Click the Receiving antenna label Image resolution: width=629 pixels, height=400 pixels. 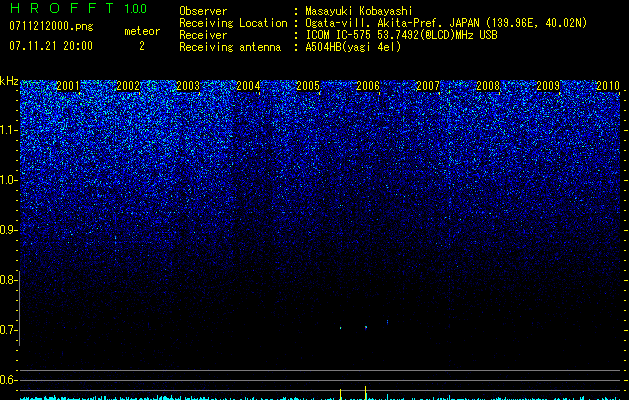(x=230, y=47)
